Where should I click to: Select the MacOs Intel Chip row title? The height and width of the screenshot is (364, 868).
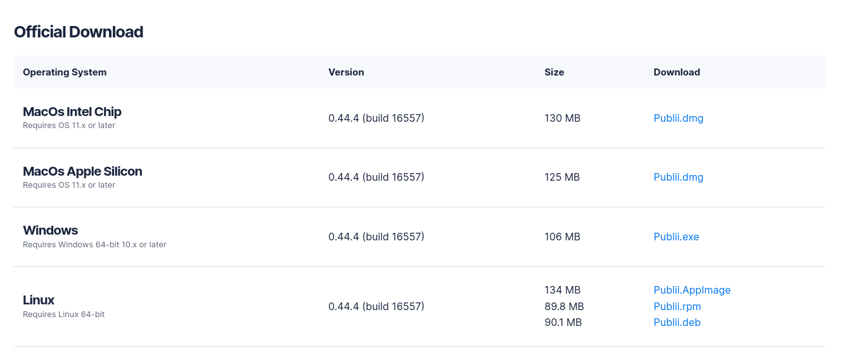pyautogui.click(x=72, y=112)
